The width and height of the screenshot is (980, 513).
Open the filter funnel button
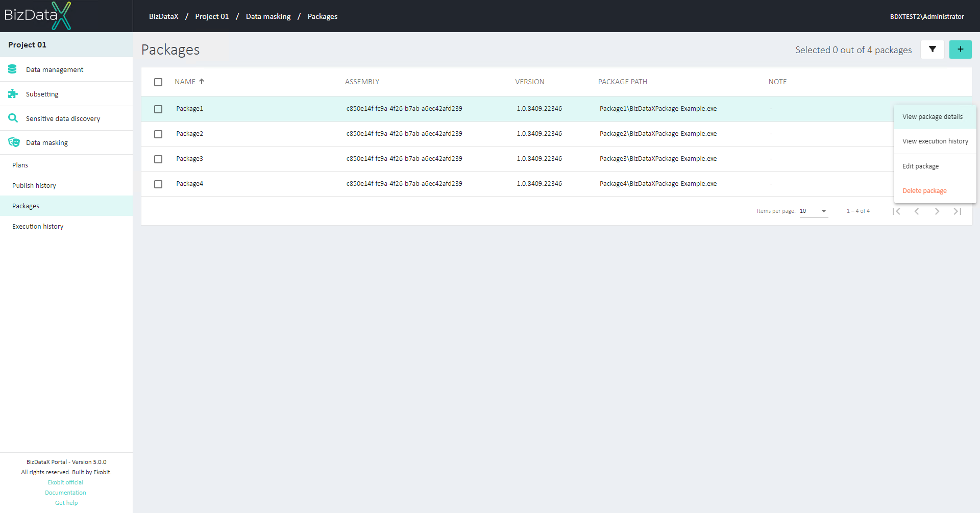tap(933, 50)
